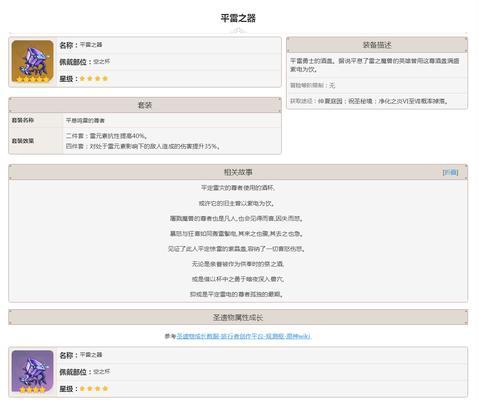The width and height of the screenshot is (478, 400).
Task: Click the 相关故事 section header
Action: click(238, 172)
